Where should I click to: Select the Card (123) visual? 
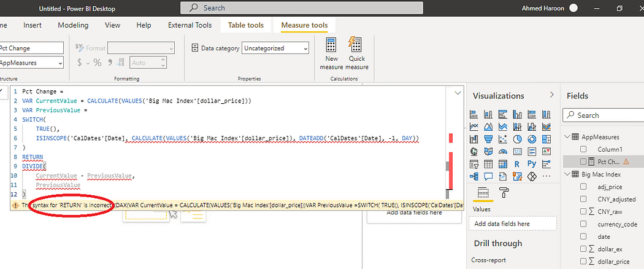pyautogui.click(x=518, y=151)
